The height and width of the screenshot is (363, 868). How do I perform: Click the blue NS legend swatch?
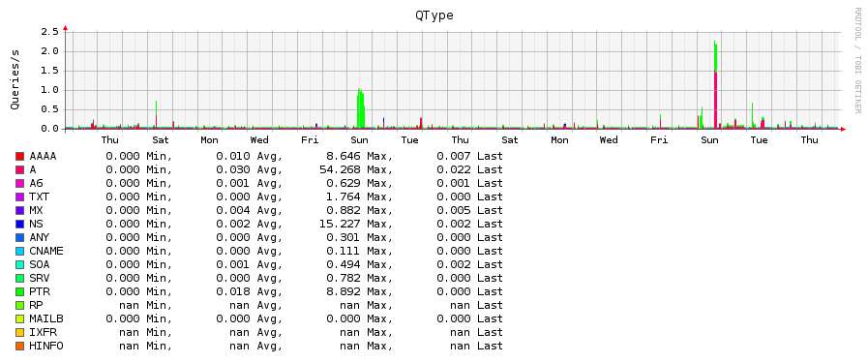point(19,225)
